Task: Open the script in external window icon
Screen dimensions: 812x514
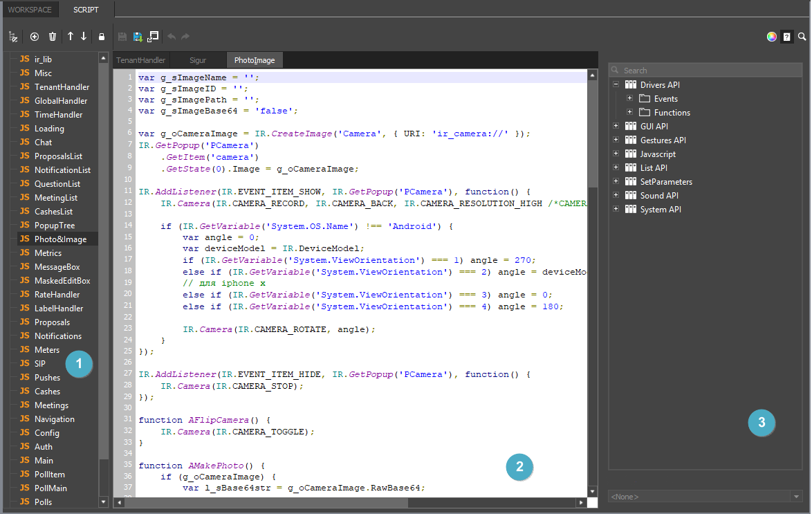Action: coord(153,36)
